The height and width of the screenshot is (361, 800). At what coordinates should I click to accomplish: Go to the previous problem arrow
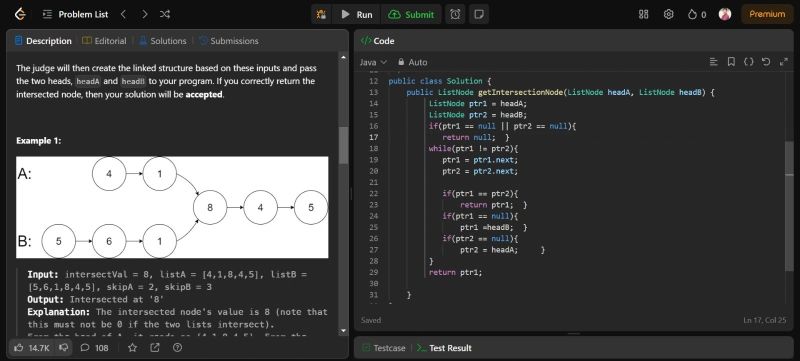123,14
